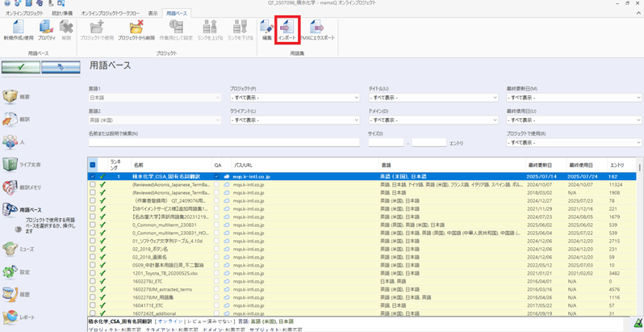
Task: Check the row box for 【名古屋大学】英訳用語集
Action: 93,216
